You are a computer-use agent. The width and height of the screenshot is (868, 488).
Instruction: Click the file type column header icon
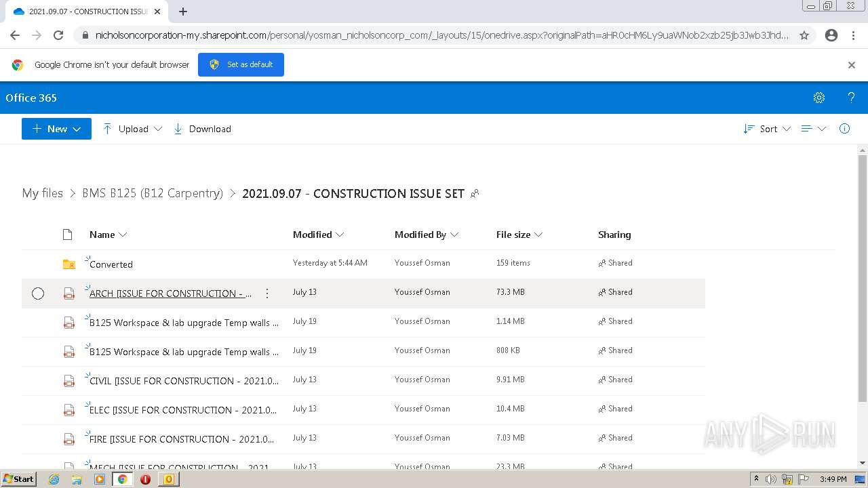[x=67, y=235]
